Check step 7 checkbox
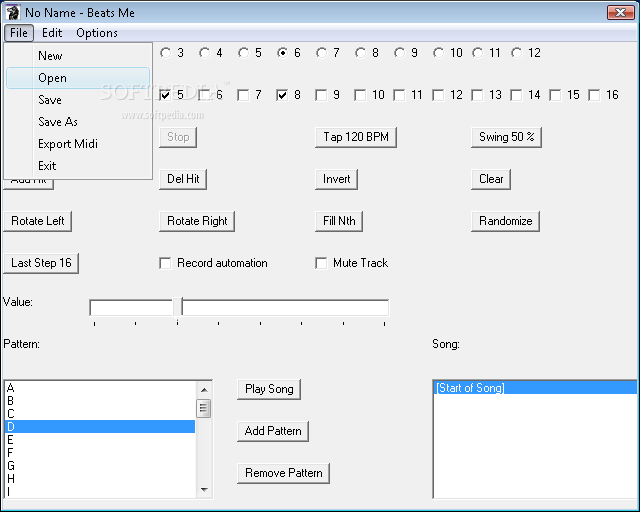Image resolution: width=640 pixels, height=512 pixels. pyautogui.click(x=243, y=96)
